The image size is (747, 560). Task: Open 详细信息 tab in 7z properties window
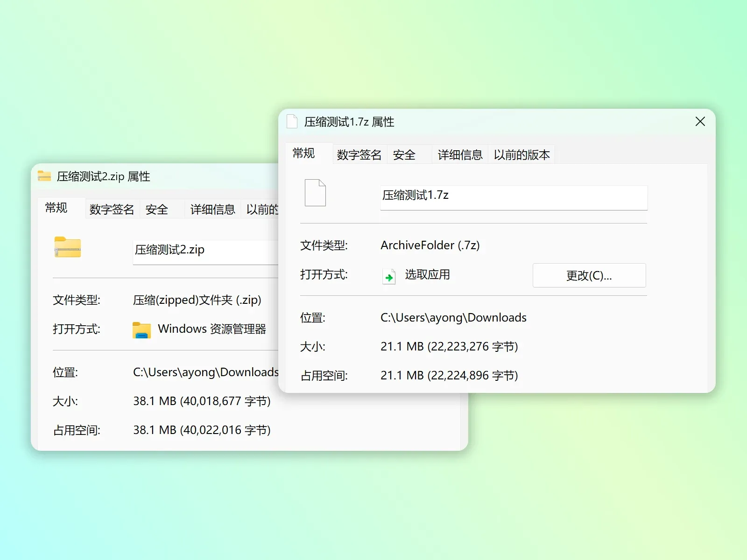point(460,154)
